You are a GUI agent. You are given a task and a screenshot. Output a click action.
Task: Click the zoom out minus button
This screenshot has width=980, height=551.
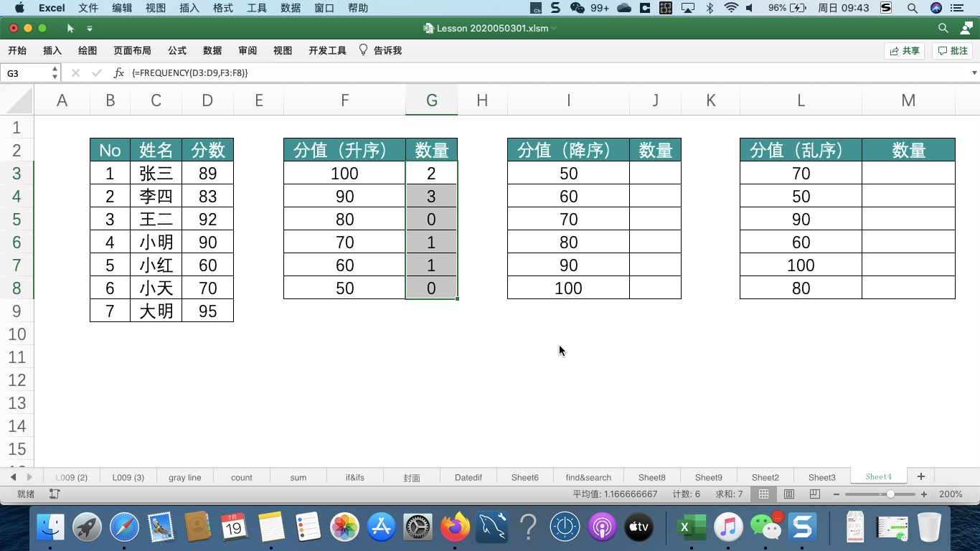pos(837,494)
